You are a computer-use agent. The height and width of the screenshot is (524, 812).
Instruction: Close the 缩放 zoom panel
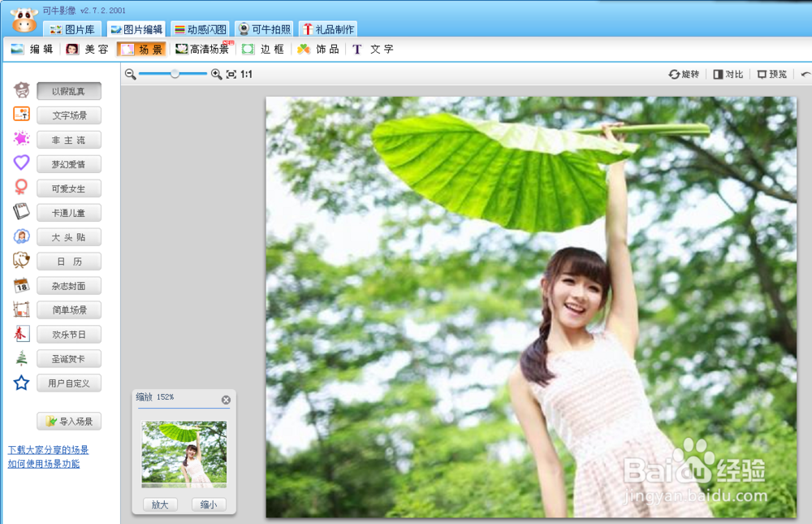coord(226,400)
